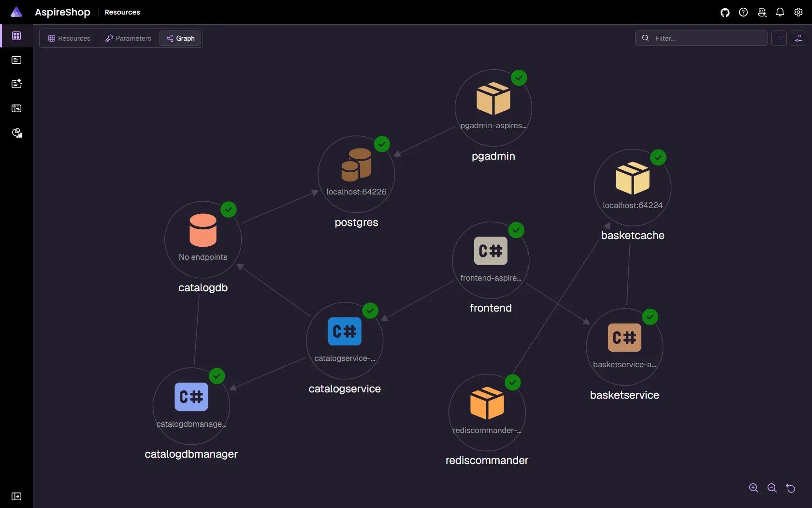Click the catalogservice node label
The width and height of the screenshot is (812, 508).
(x=345, y=388)
